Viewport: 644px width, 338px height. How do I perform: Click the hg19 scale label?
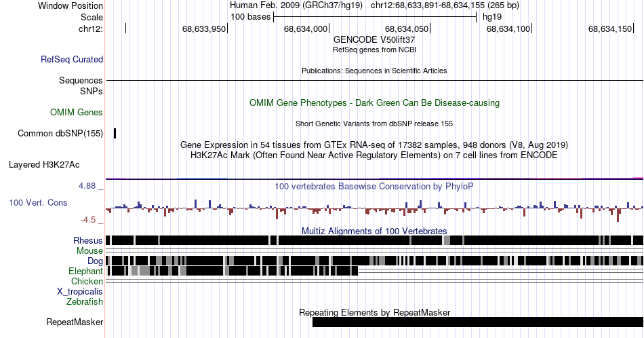[x=492, y=17]
